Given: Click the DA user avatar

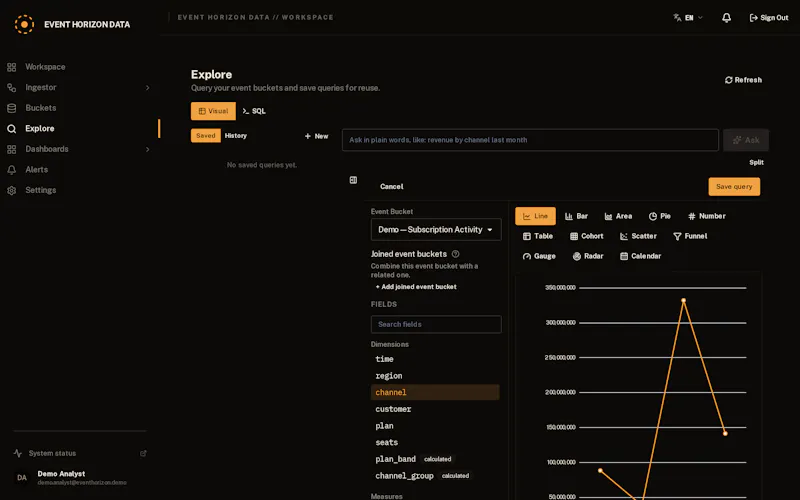Looking at the screenshot, I should tap(22, 478).
